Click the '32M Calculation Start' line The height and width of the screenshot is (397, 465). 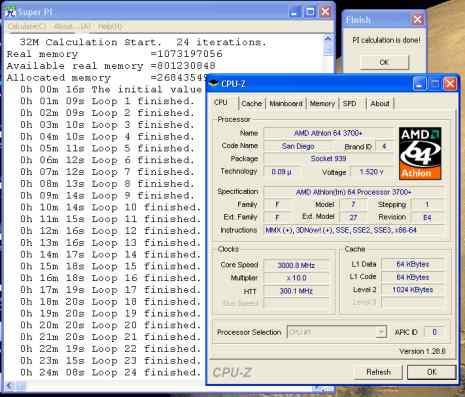pos(143,42)
